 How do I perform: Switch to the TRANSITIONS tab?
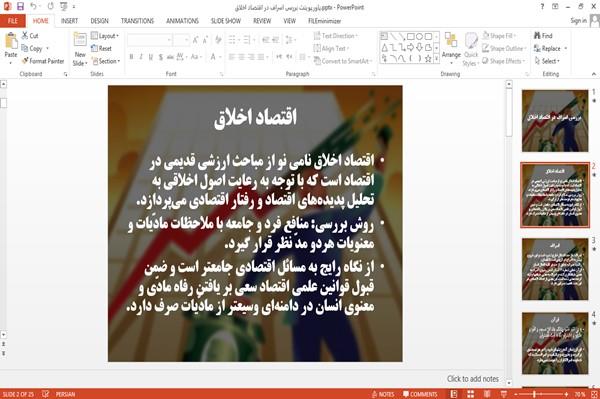[x=137, y=21]
